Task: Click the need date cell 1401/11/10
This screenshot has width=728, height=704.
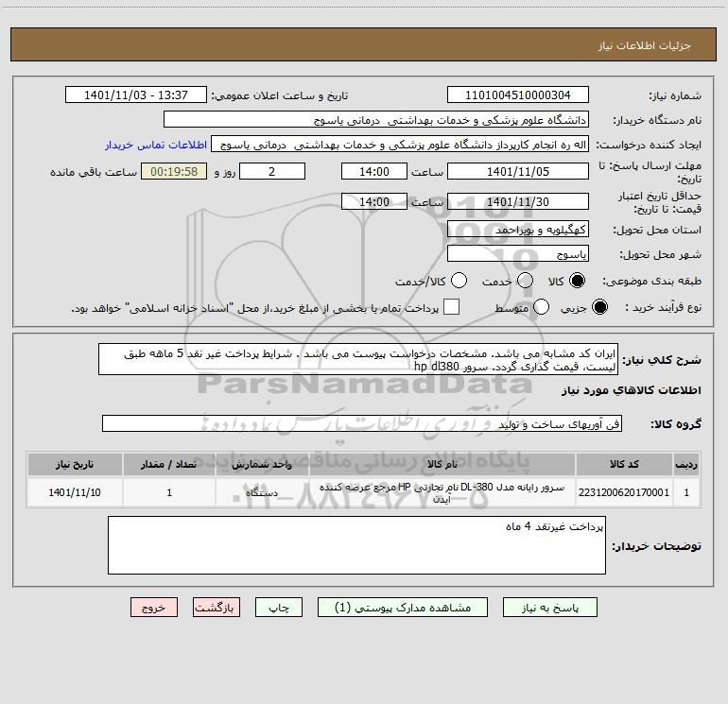Action: 75,492
